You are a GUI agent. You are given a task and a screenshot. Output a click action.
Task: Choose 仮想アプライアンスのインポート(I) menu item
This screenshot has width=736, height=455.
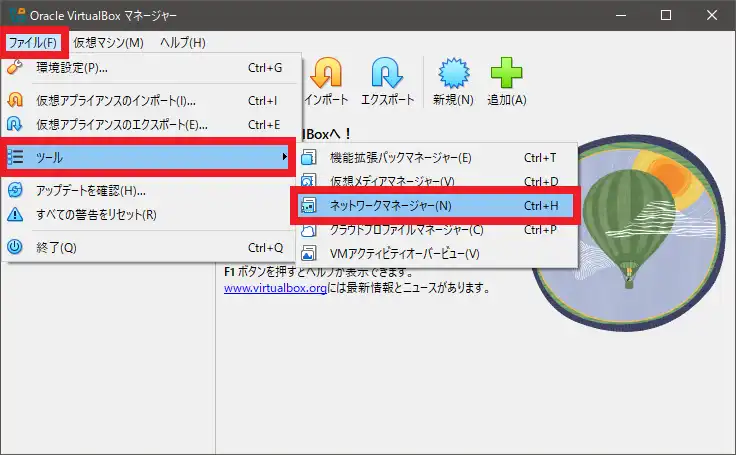pyautogui.click(x=115, y=100)
